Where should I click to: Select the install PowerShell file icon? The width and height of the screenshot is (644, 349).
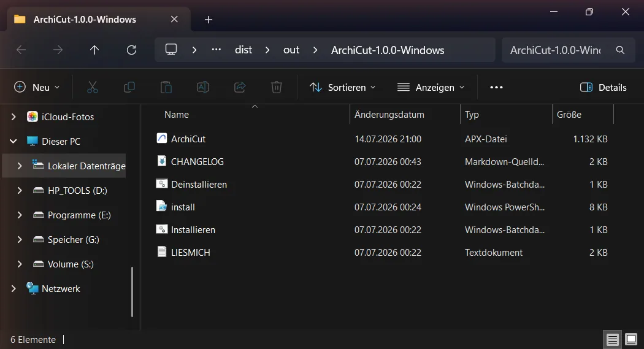point(162,206)
